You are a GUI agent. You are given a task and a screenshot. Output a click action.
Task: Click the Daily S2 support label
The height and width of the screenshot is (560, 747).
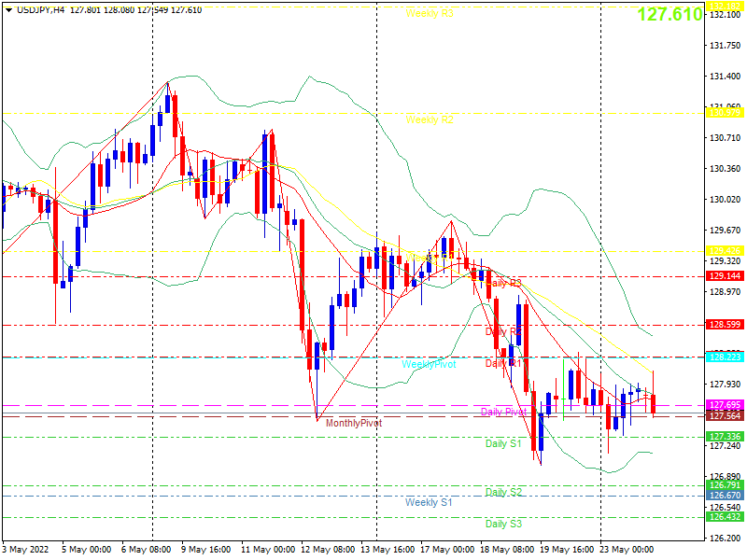click(x=503, y=492)
